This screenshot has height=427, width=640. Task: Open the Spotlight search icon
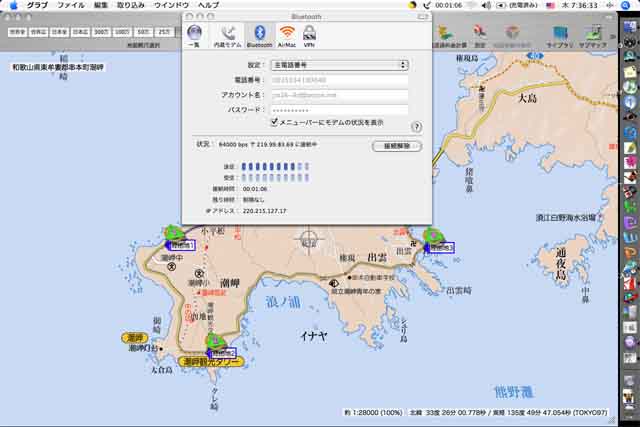626,5
